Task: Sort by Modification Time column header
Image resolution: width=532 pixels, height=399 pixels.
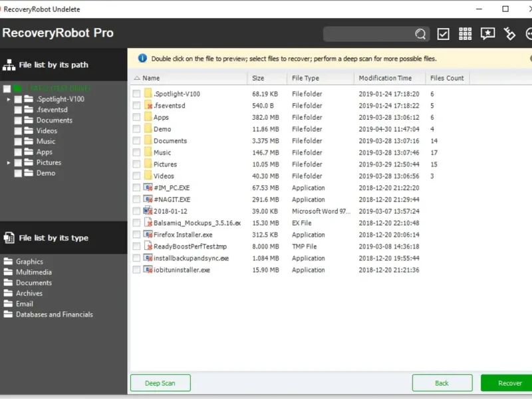Action: coord(390,78)
